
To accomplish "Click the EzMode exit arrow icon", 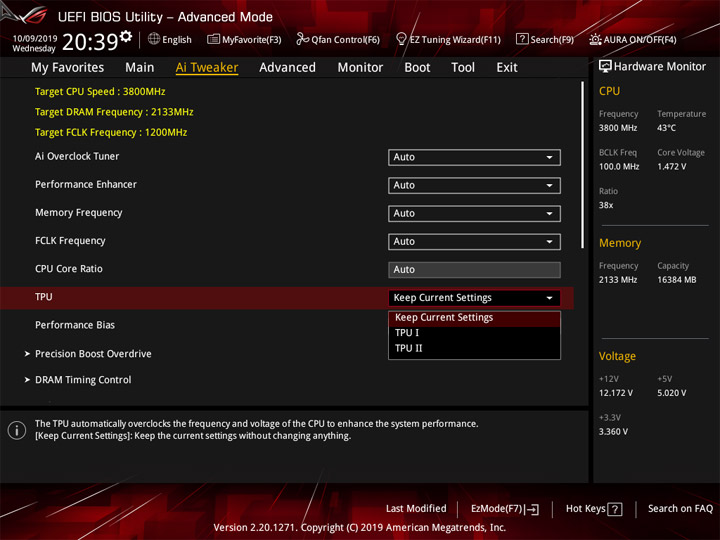I will point(532,509).
